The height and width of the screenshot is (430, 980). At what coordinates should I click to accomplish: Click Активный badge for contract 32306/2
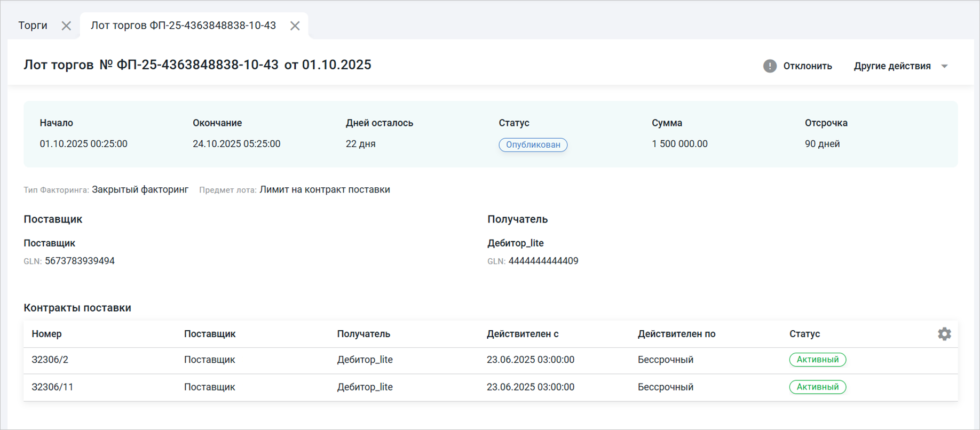817,360
